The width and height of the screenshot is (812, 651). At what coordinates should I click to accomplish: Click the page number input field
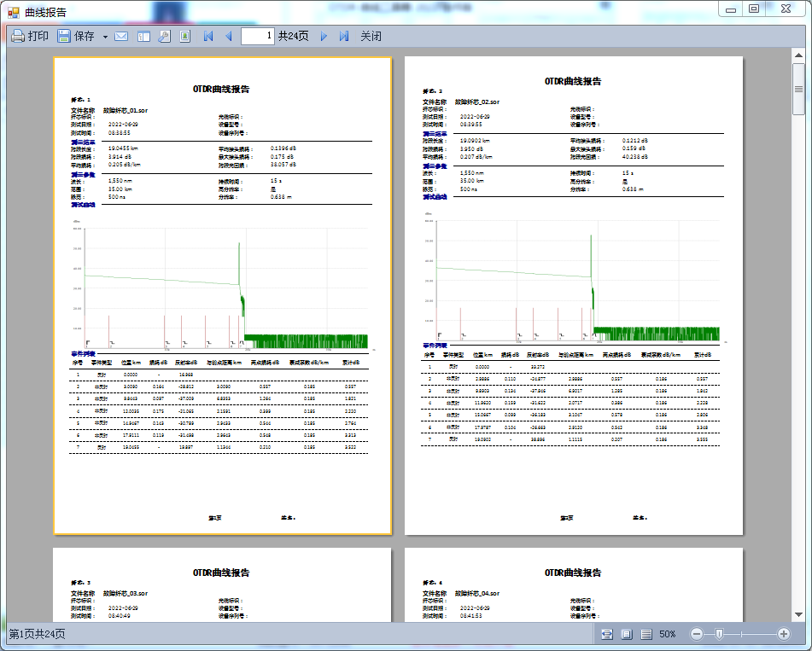(x=257, y=36)
